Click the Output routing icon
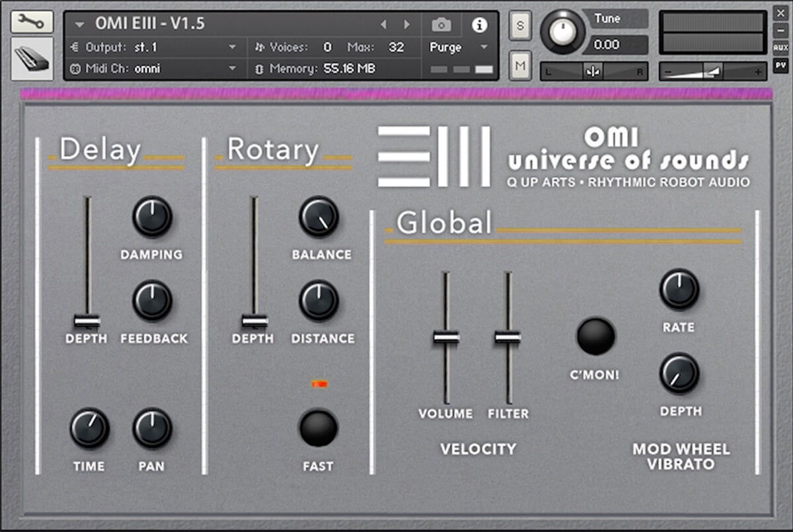 point(74,48)
